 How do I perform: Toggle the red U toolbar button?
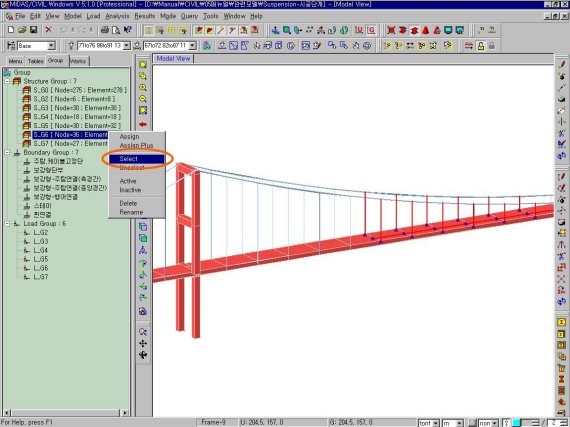pyautogui.click(x=359, y=30)
